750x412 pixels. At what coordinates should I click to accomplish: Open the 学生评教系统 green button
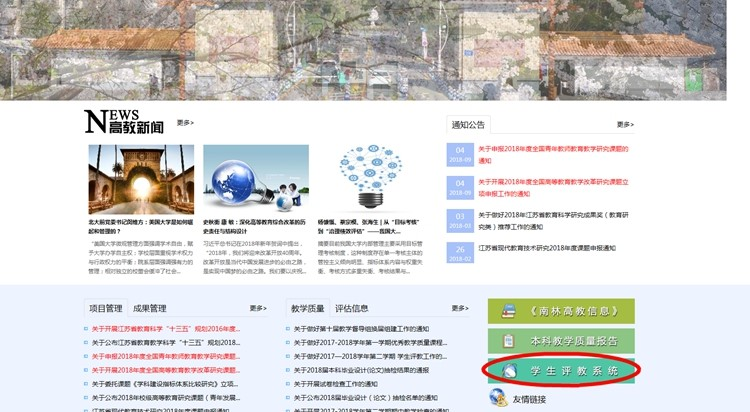point(561,370)
